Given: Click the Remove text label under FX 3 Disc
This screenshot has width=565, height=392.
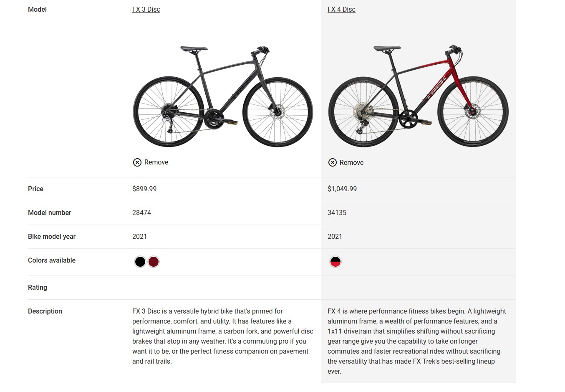Looking at the screenshot, I should coord(156,162).
